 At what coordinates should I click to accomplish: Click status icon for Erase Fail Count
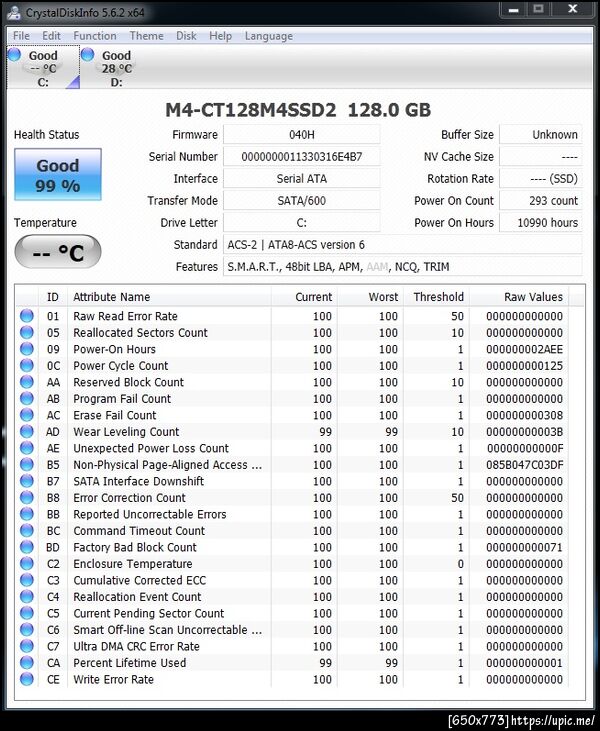point(27,415)
